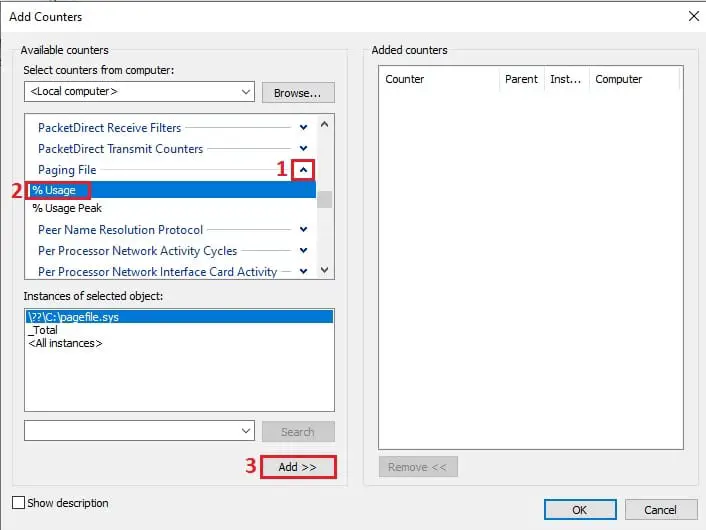Click the Paging File group label
The width and height of the screenshot is (706, 530).
click(x=67, y=170)
